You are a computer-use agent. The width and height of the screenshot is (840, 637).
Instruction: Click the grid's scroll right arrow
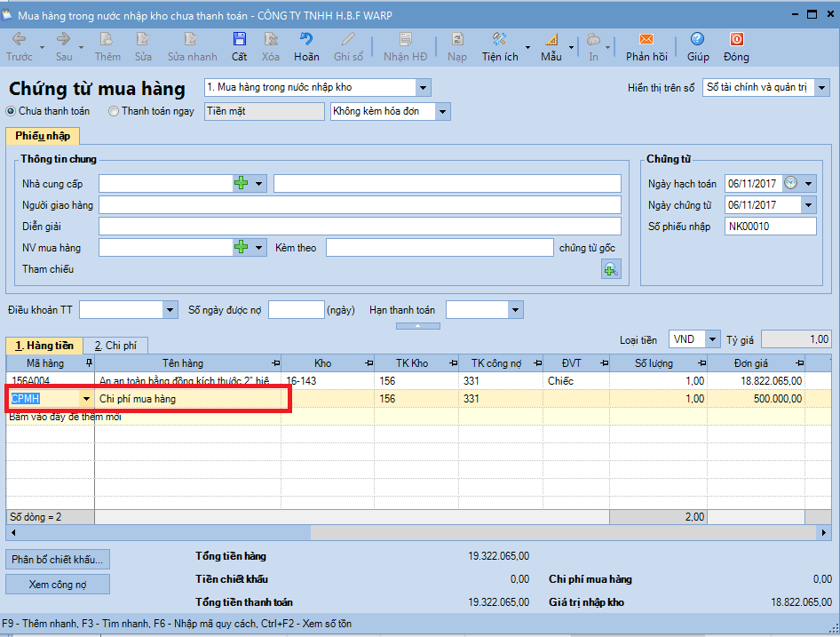824,532
